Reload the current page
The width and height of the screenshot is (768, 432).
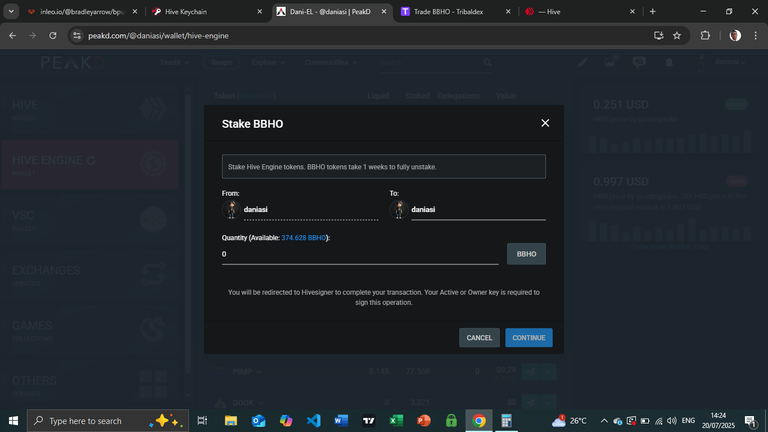click(52, 35)
